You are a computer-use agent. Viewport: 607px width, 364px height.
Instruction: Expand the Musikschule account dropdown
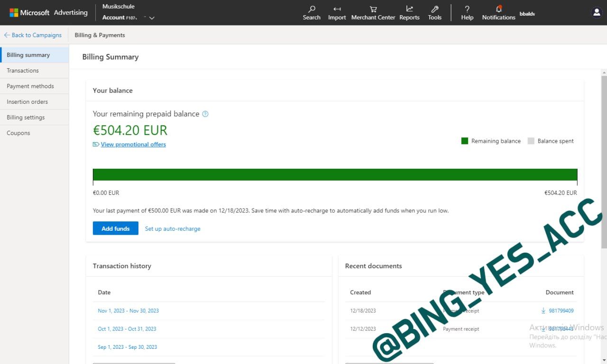[x=152, y=18]
